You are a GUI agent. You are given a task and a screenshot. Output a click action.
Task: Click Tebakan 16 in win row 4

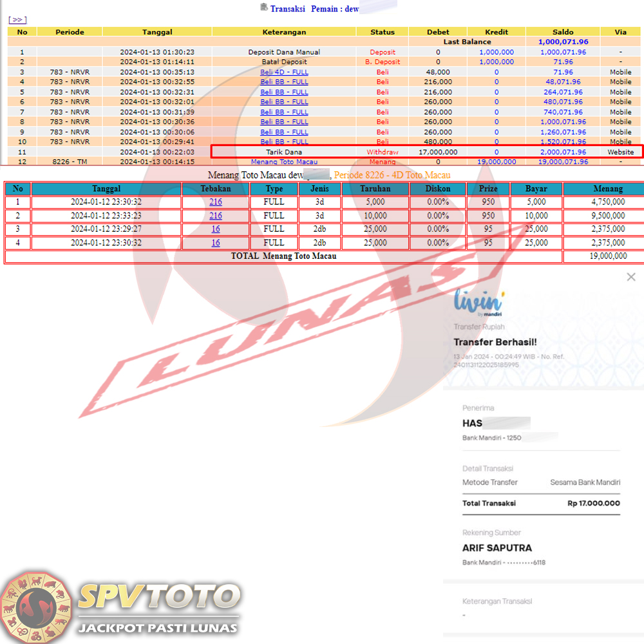(x=215, y=243)
